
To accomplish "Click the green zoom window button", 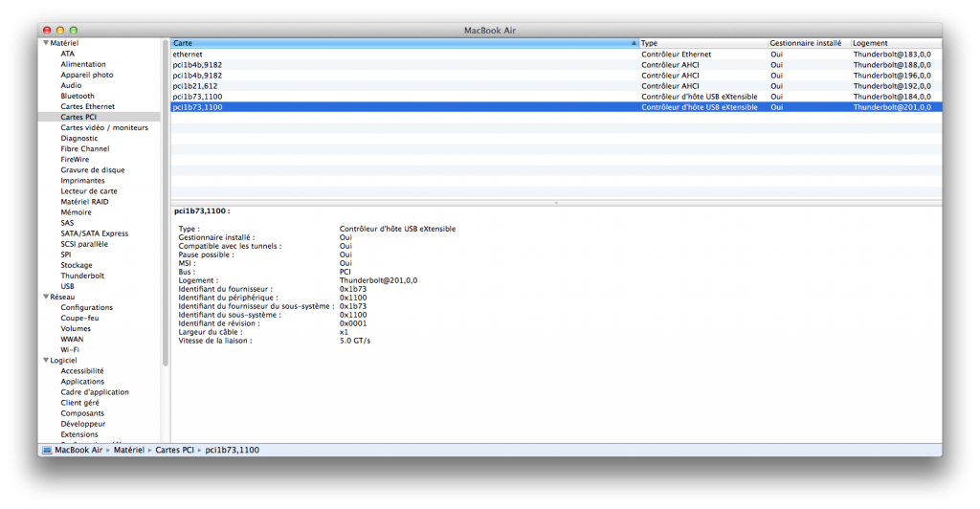I will click(x=73, y=30).
